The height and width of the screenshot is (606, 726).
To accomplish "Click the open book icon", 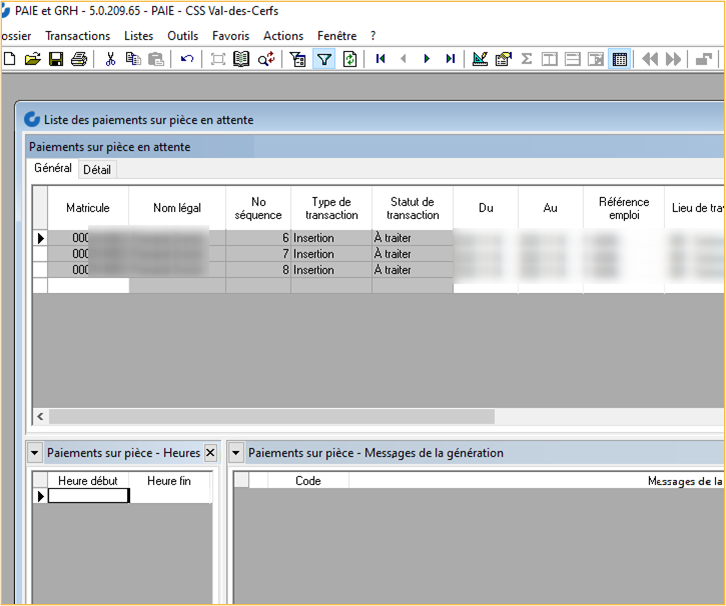I will pos(241,59).
